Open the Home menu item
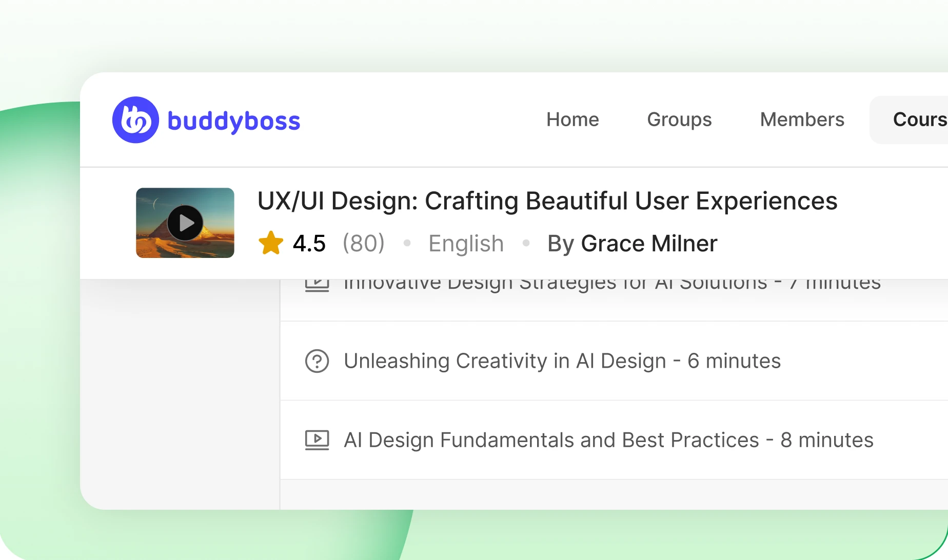 [x=572, y=119]
